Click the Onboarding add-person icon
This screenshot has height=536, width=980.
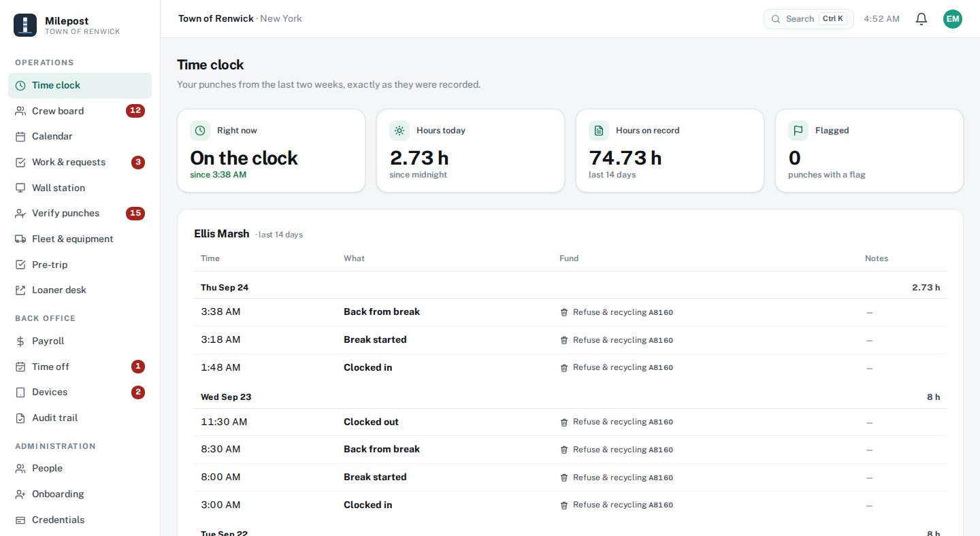point(20,495)
